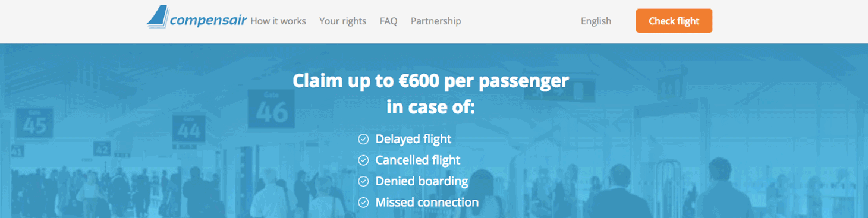The height and width of the screenshot is (218, 868).
Task: Open the How it works page
Action: tap(278, 21)
